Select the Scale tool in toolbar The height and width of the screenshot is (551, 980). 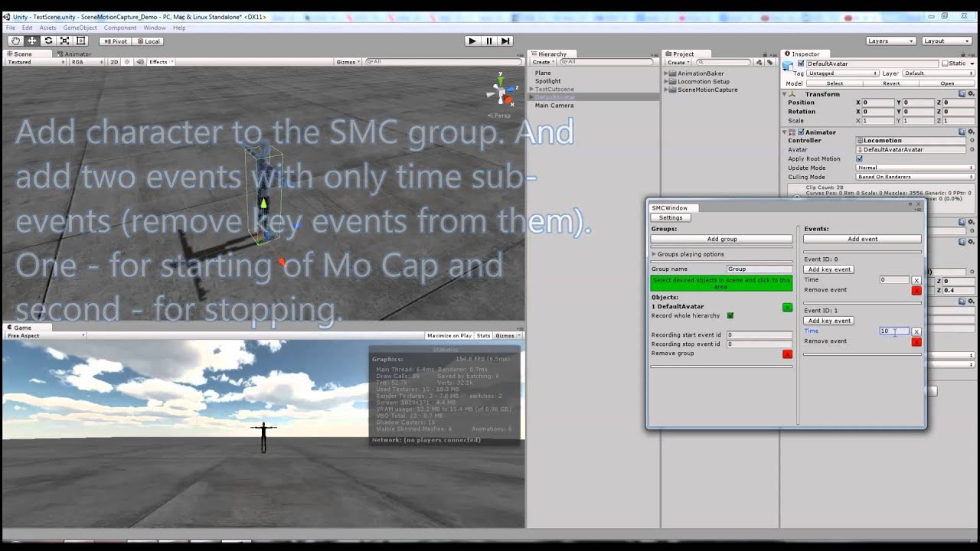64,41
